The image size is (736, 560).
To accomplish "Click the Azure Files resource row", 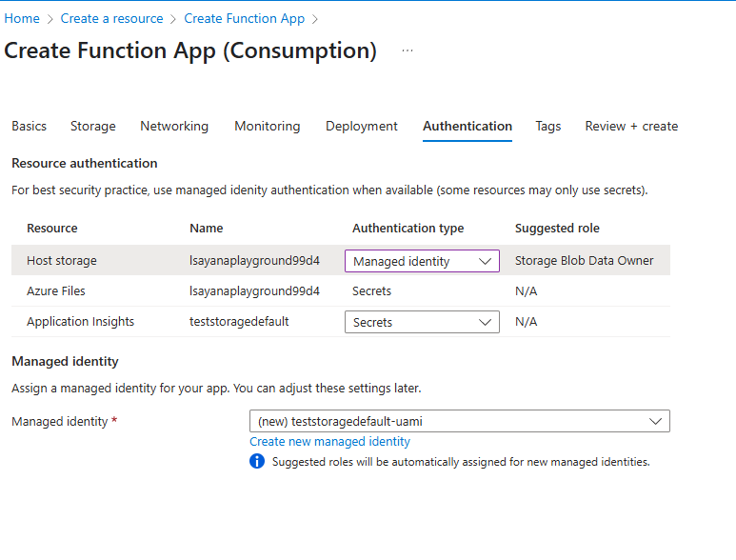I will (x=57, y=291).
